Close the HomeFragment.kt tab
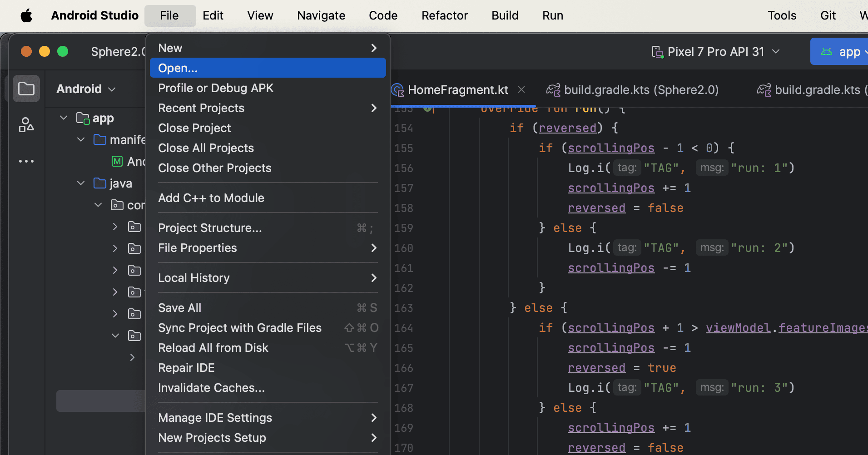This screenshot has height=455, width=868. coord(521,90)
